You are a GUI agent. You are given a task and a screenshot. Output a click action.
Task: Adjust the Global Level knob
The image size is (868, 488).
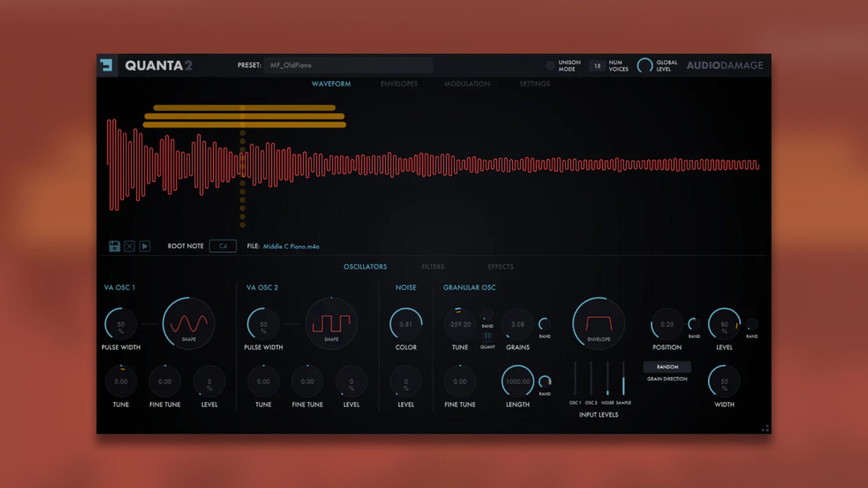point(645,65)
